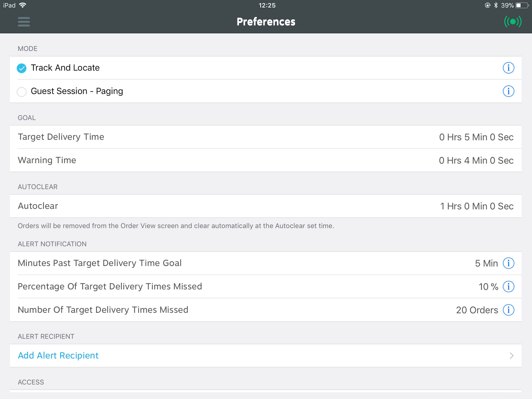
Task: Tap the rotation lock status icon
Action: tap(488, 5)
